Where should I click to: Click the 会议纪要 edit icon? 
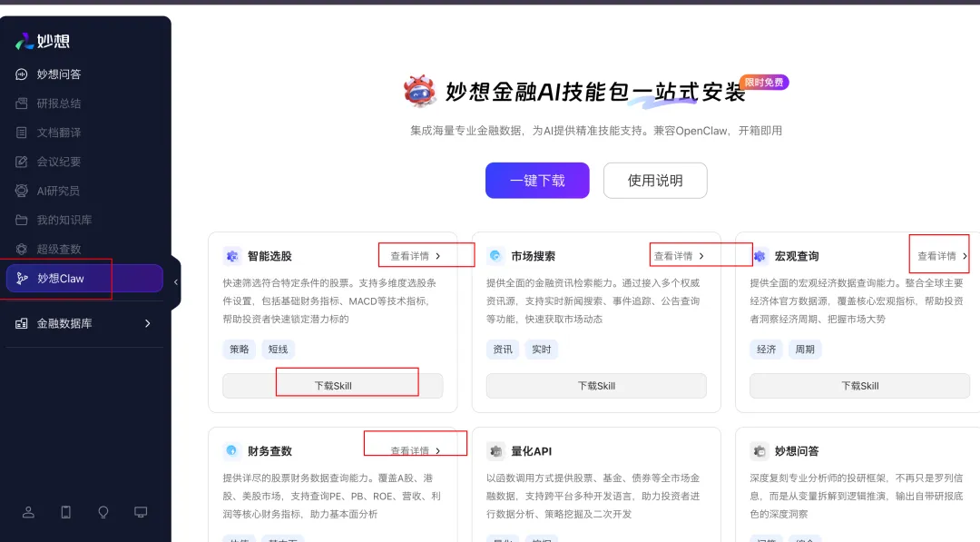(x=21, y=162)
